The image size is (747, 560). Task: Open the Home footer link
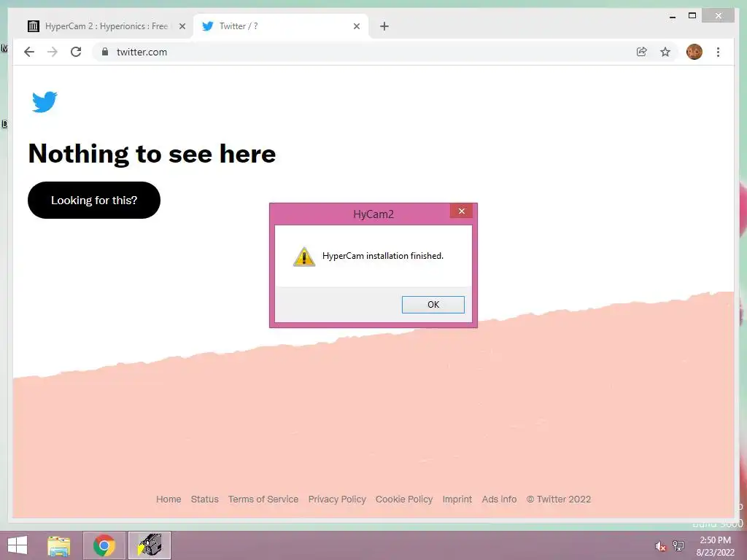pyautogui.click(x=169, y=499)
